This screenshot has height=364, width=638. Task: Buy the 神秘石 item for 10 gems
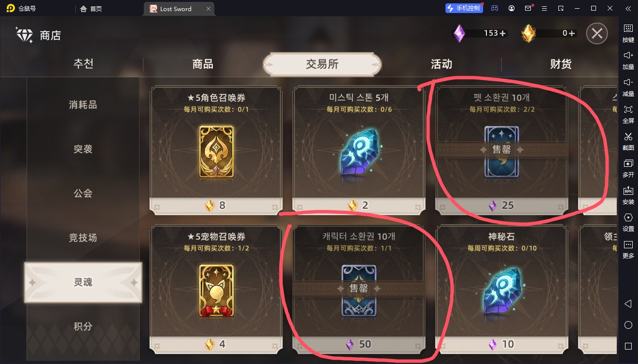click(502, 288)
